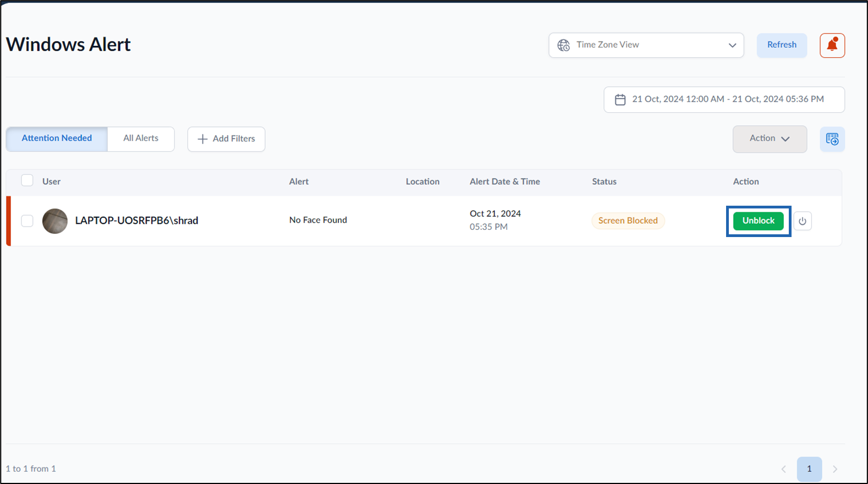Click the Alert column header
This screenshot has width=868, height=484.
(x=299, y=182)
